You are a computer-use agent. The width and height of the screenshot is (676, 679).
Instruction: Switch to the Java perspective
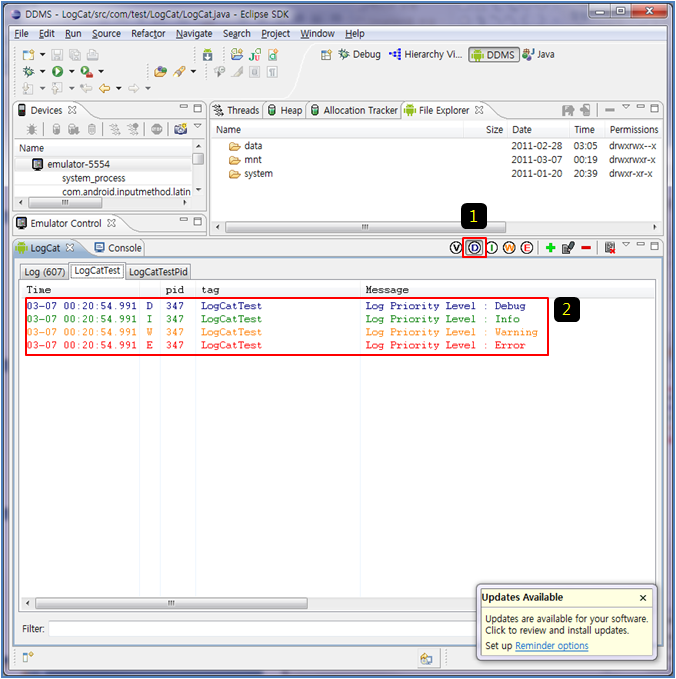pos(538,54)
